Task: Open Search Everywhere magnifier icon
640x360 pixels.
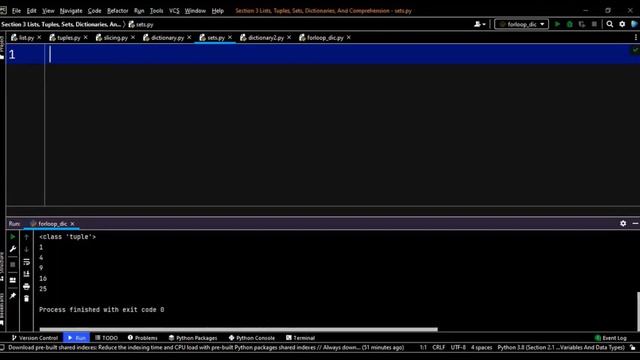Action: click(610, 24)
